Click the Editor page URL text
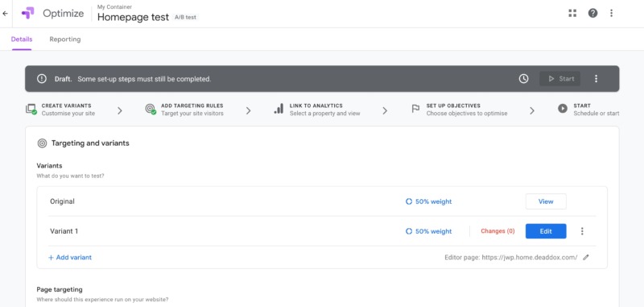This screenshot has height=307, width=644. pyautogui.click(x=511, y=257)
